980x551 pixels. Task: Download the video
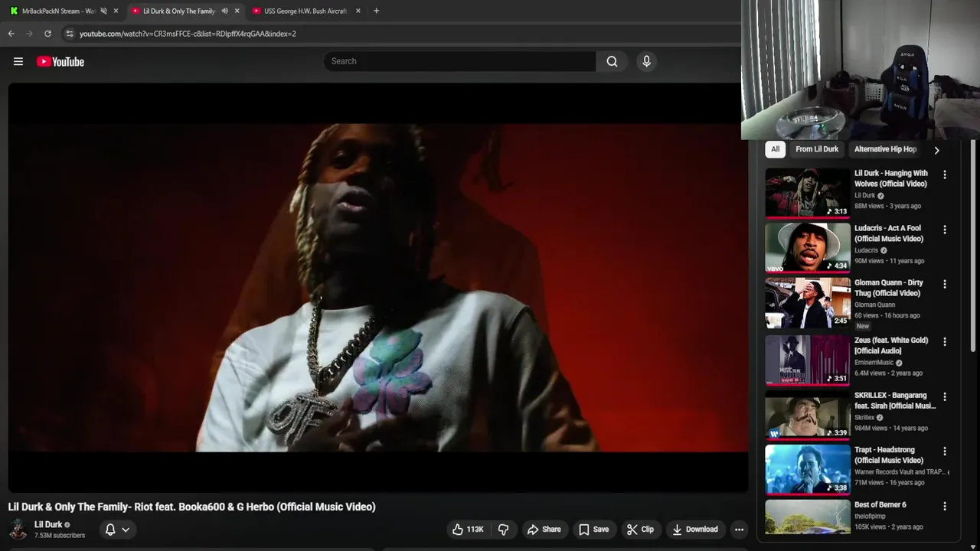click(695, 530)
